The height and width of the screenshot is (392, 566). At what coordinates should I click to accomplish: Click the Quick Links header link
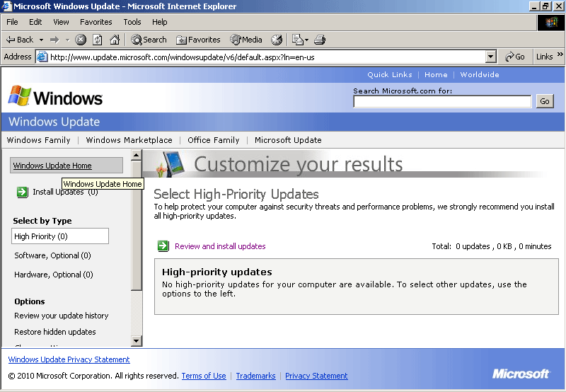pyautogui.click(x=390, y=75)
